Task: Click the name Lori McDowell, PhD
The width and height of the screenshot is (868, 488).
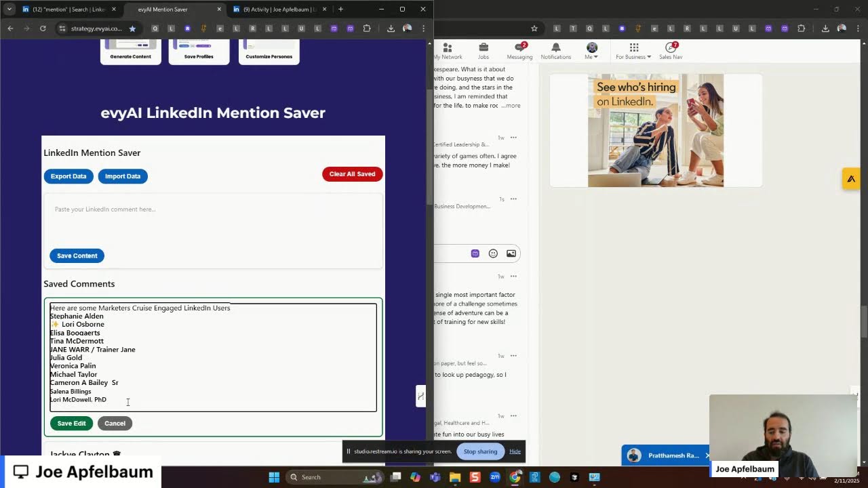Action: click(78, 400)
